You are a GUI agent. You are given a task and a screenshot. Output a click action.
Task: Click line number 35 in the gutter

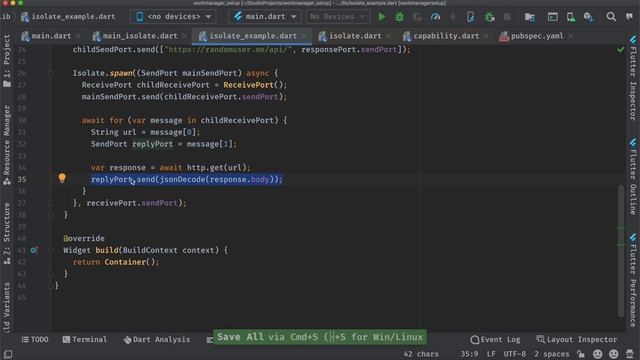22,179
